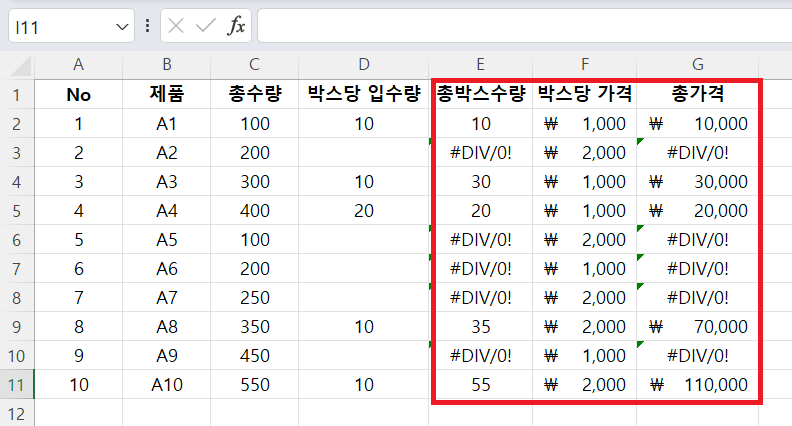This screenshot has width=792, height=426.
Task: Select price cell ₩ 2,000 in row 3
Action: [x=584, y=153]
